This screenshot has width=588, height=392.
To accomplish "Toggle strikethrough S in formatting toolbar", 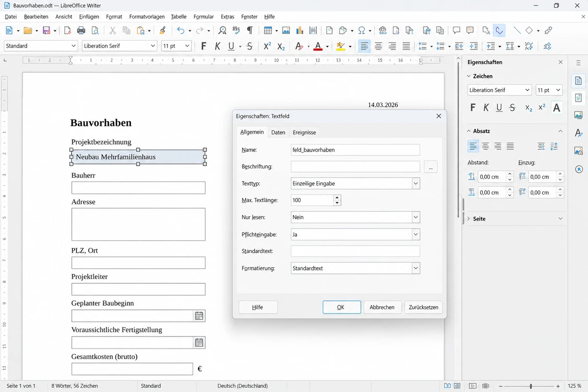I will [250, 46].
